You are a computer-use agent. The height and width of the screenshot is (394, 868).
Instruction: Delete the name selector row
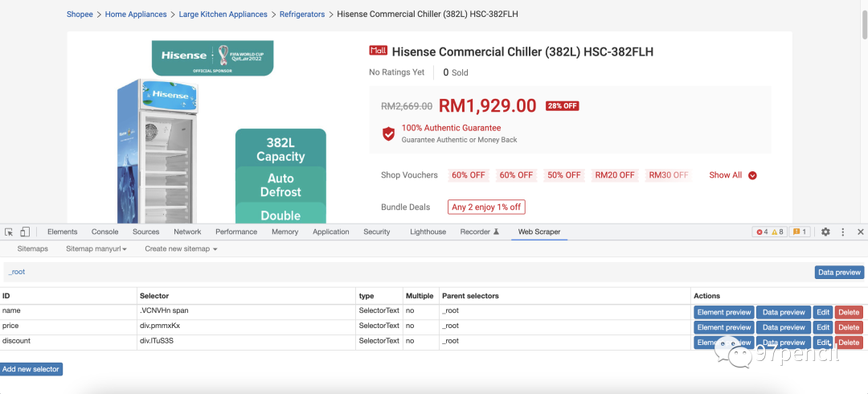click(848, 312)
